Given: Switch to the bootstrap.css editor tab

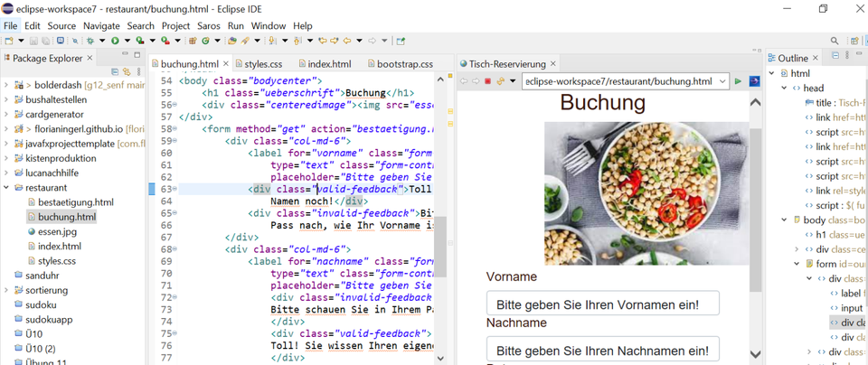Looking at the screenshot, I should click(x=400, y=63).
